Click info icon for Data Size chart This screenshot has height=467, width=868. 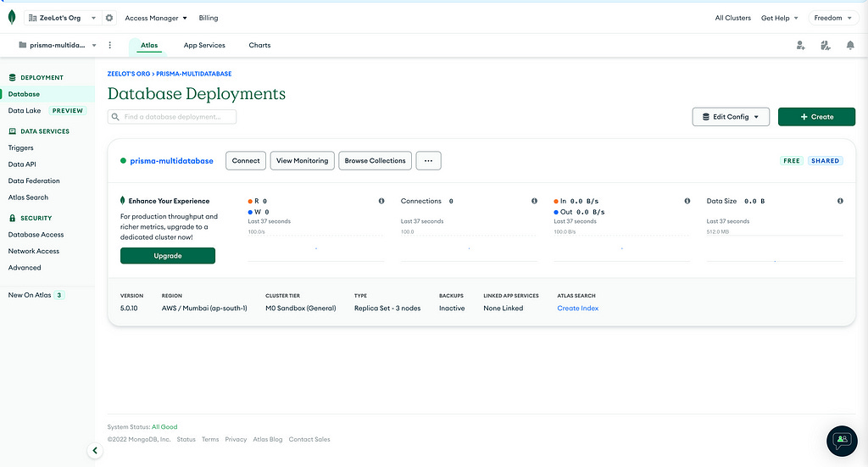(x=840, y=201)
